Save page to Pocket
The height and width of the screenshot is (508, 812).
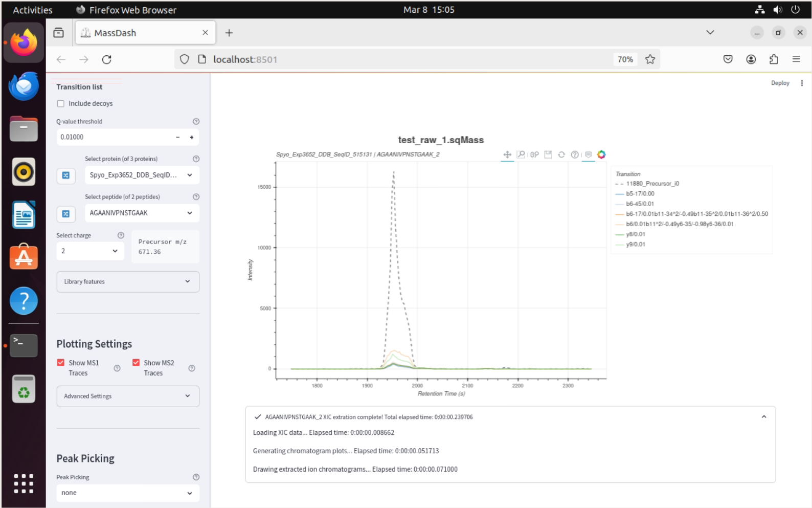coord(728,59)
